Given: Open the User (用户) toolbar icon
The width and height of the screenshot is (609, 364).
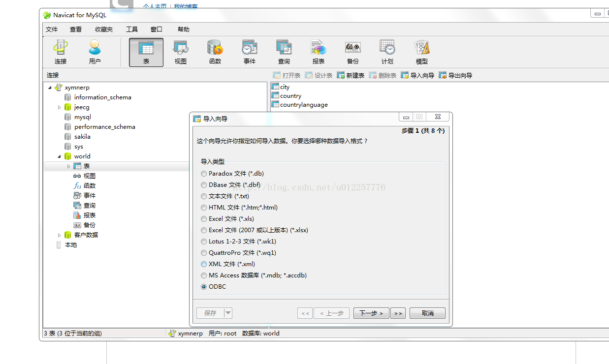Looking at the screenshot, I should pos(95,53).
